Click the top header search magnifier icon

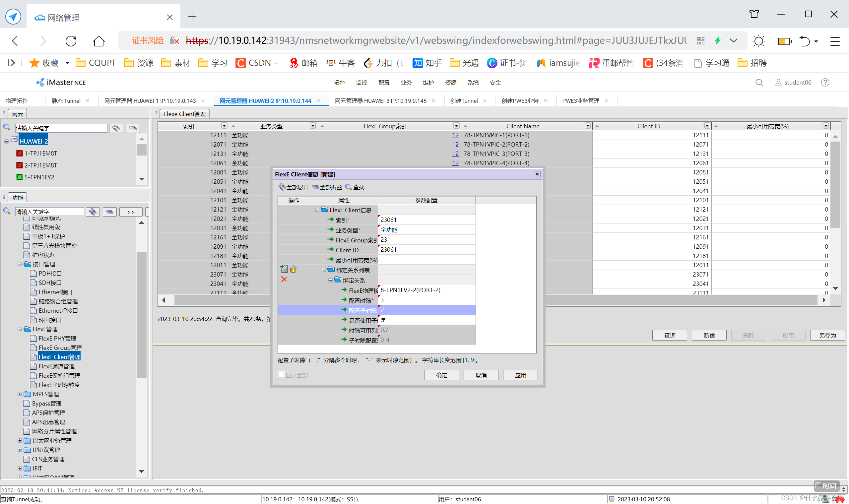[759, 83]
